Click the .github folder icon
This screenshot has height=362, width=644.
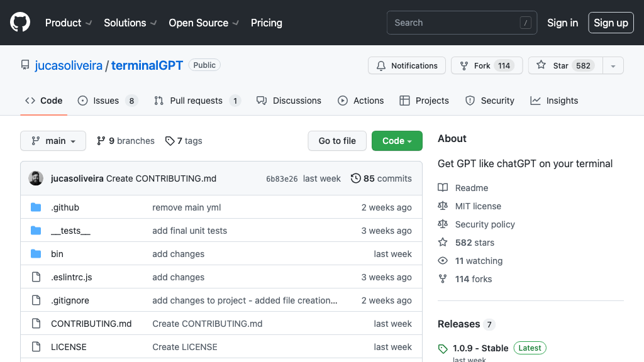coord(36,207)
